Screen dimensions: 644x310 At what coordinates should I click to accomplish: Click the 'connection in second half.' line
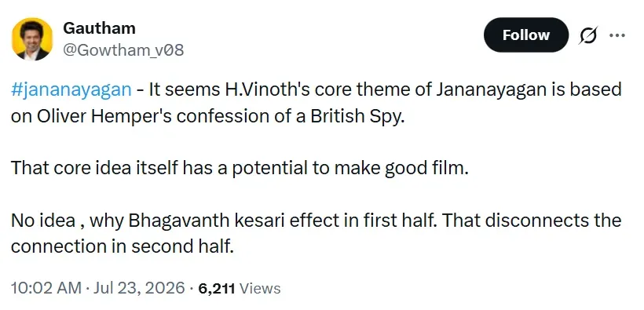pyautogui.click(x=123, y=246)
